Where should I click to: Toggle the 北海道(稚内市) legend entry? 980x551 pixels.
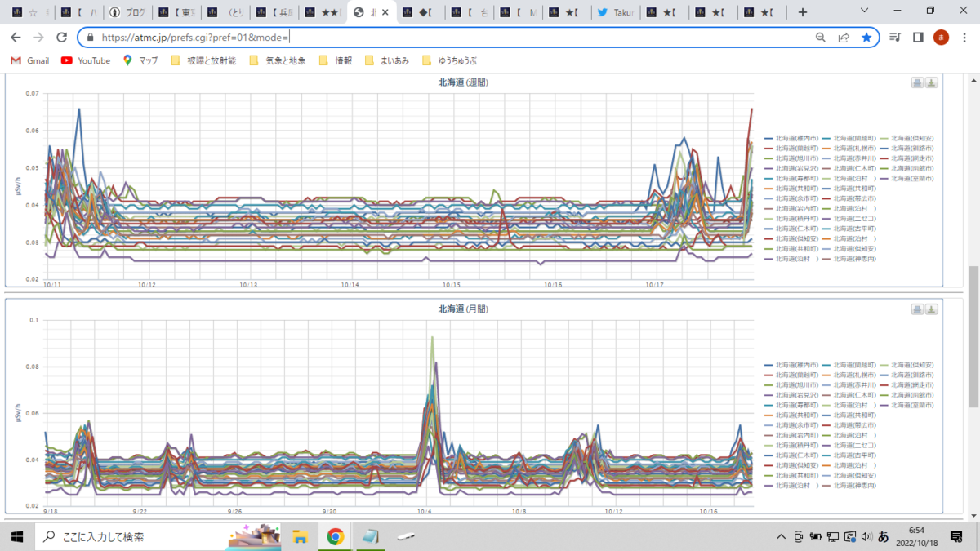(796, 137)
